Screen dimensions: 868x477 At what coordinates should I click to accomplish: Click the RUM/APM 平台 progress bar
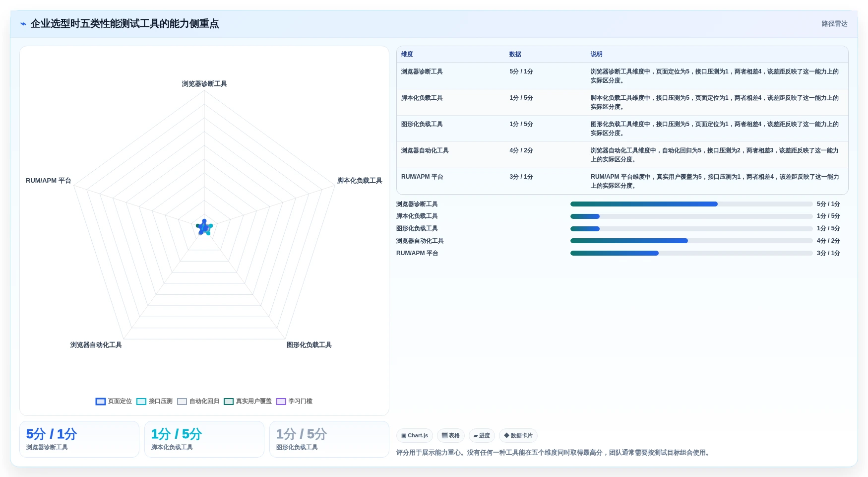click(x=691, y=253)
